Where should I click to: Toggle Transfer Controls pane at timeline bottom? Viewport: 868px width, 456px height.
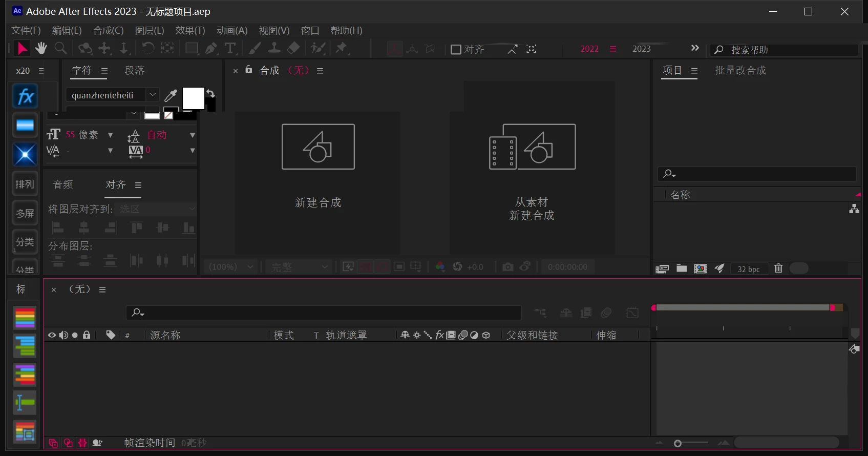coord(68,443)
